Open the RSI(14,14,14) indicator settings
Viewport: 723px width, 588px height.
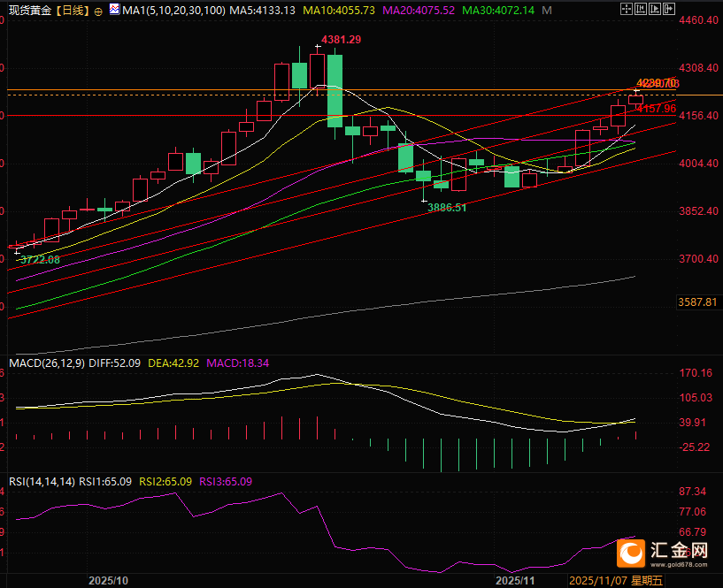pyautogui.click(x=42, y=482)
